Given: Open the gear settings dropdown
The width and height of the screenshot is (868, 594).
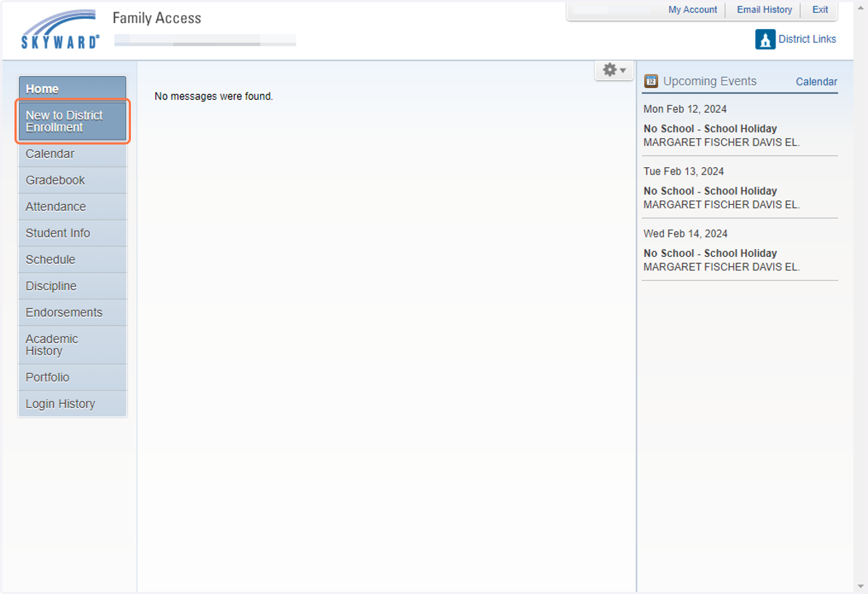Looking at the screenshot, I should tap(614, 70).
